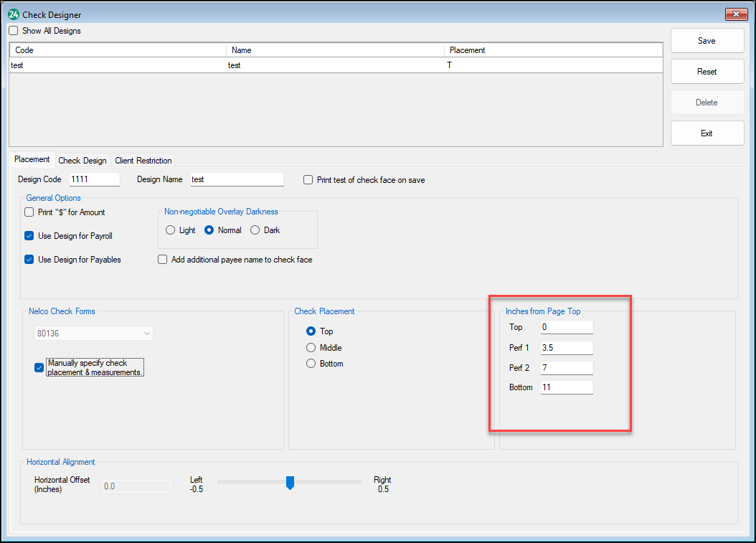Enable the Show All Designs checkbox

point(14,31)
